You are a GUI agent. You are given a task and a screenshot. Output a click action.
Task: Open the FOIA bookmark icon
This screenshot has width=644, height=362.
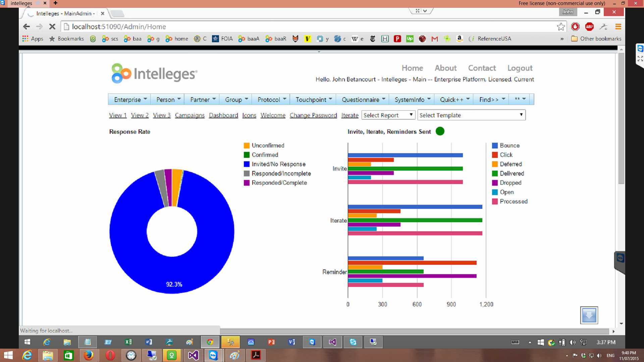coord(215,39)
